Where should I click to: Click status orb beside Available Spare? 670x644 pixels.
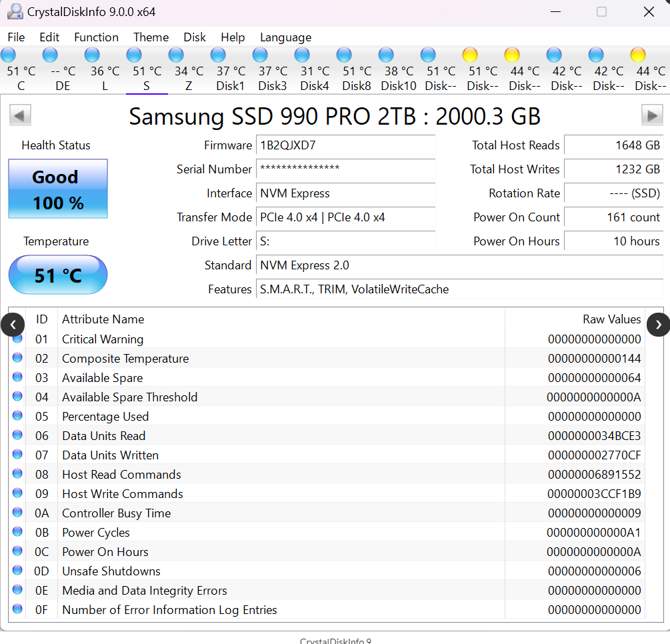(17, 377)
